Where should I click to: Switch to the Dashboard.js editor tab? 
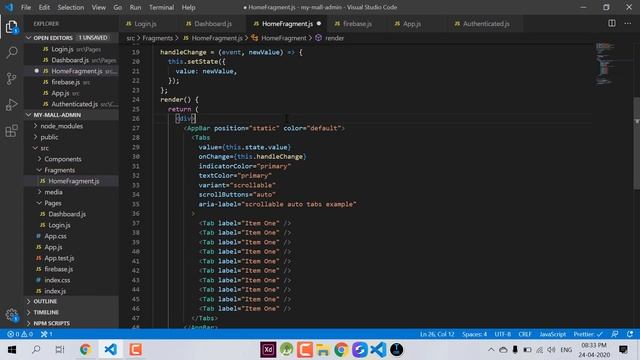pos(213,24)
